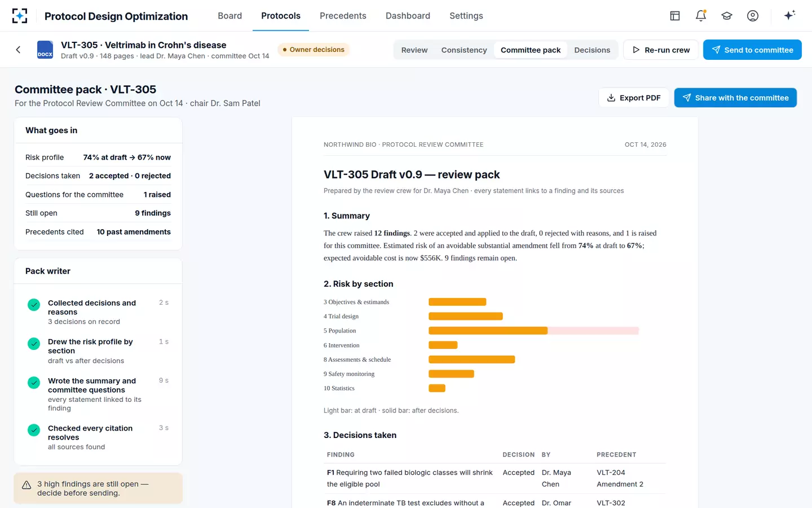
Task: Go back with the left arrow icon
Action: (18, 50)
